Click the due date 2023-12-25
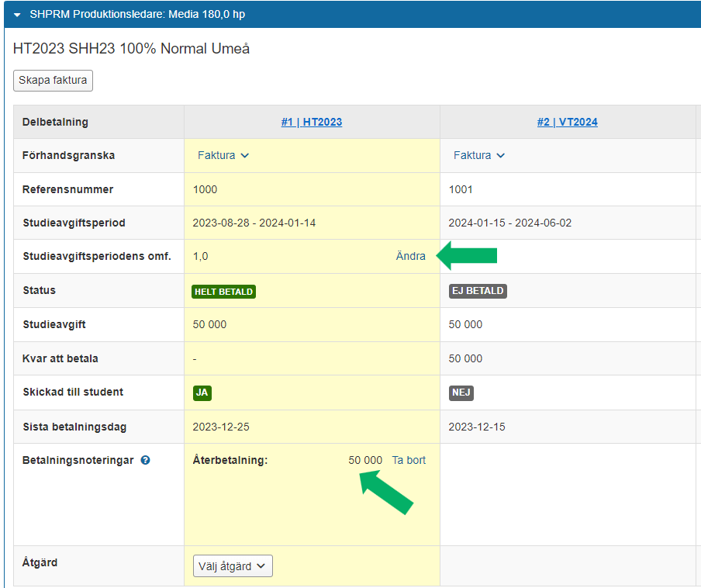Image resolution: width=701 pixels, height=588 pixels. pyautogui.click(x=221, y=427)
